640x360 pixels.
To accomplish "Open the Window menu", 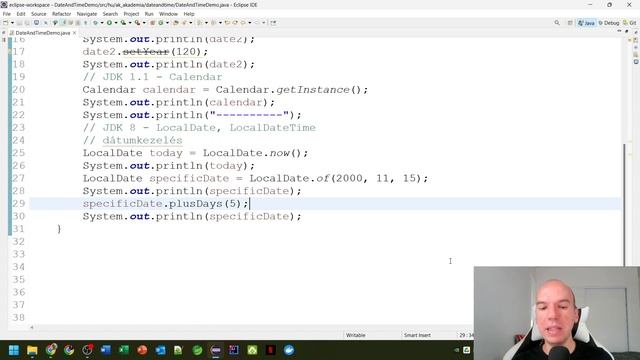I will click(x=168, y=14).
